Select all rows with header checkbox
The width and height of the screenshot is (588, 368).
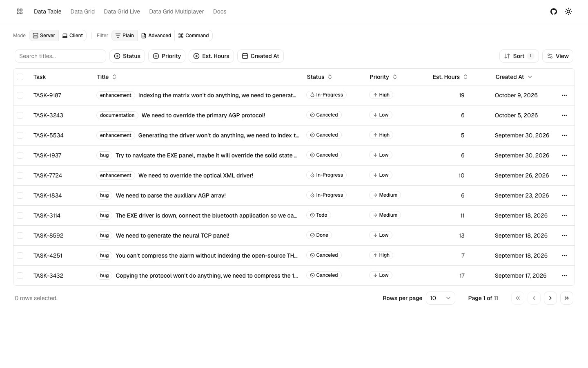[x=20, y=77]
